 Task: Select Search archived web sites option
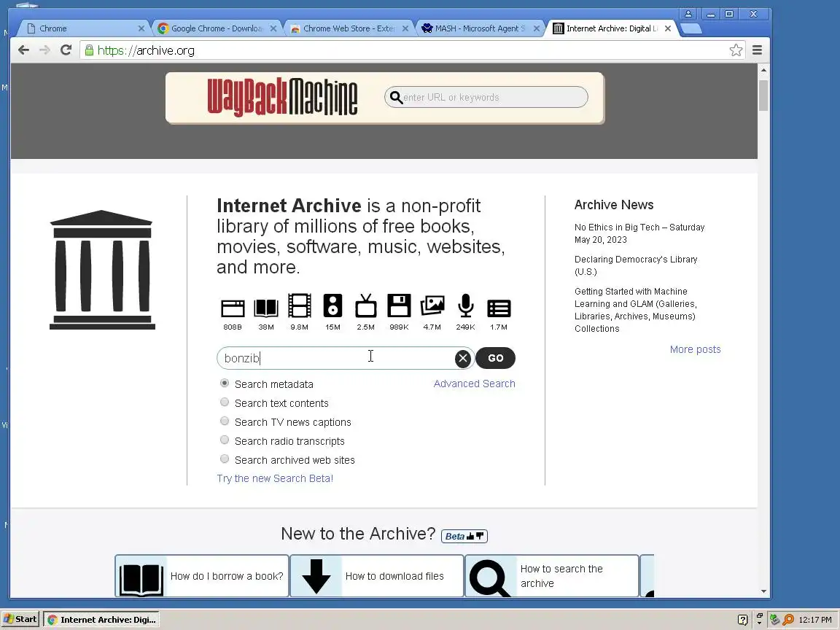click(x=225, y=459)
